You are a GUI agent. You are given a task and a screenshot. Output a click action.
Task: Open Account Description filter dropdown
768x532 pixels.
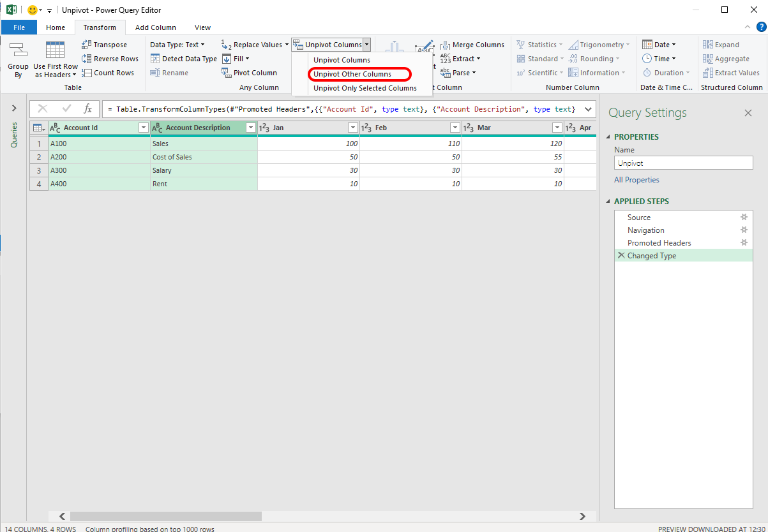(251, 128)
